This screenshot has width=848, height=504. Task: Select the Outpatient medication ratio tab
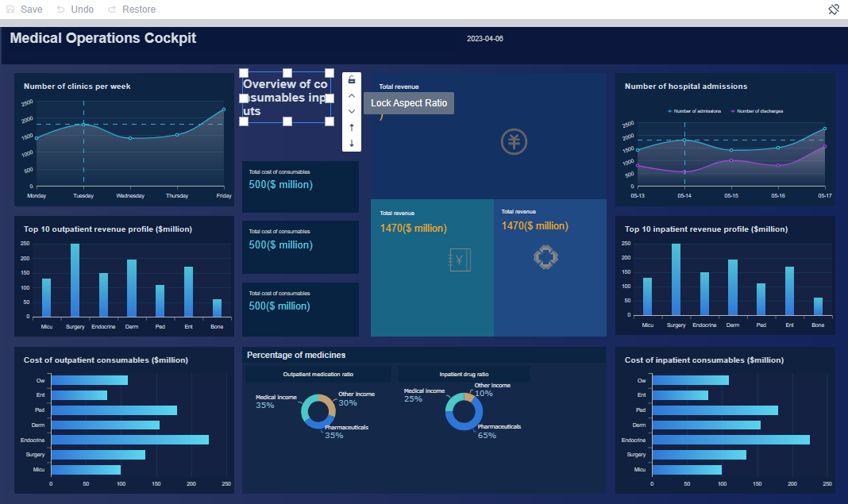click(318, 374)
